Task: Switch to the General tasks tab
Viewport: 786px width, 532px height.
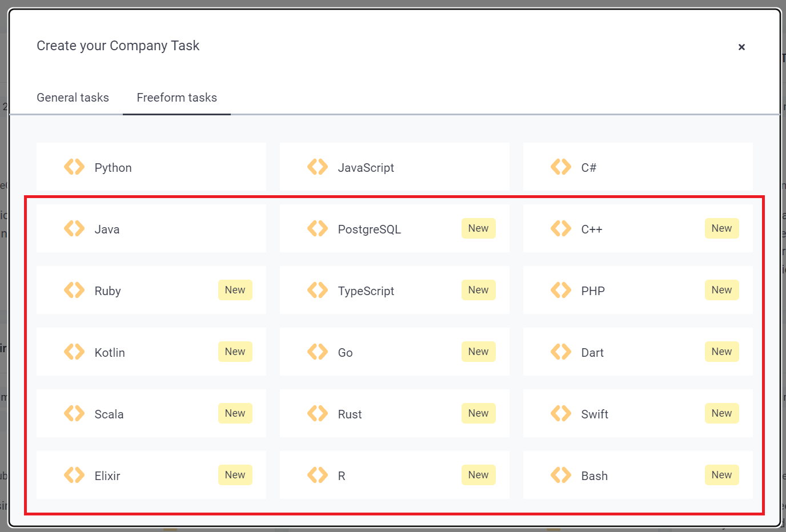Action: tap(73, 98)
